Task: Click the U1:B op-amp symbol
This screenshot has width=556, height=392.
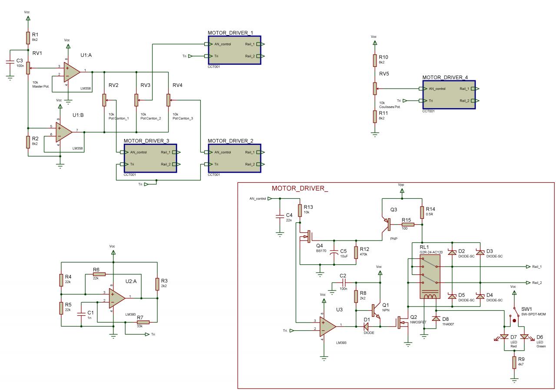Action: click(63, 132)
